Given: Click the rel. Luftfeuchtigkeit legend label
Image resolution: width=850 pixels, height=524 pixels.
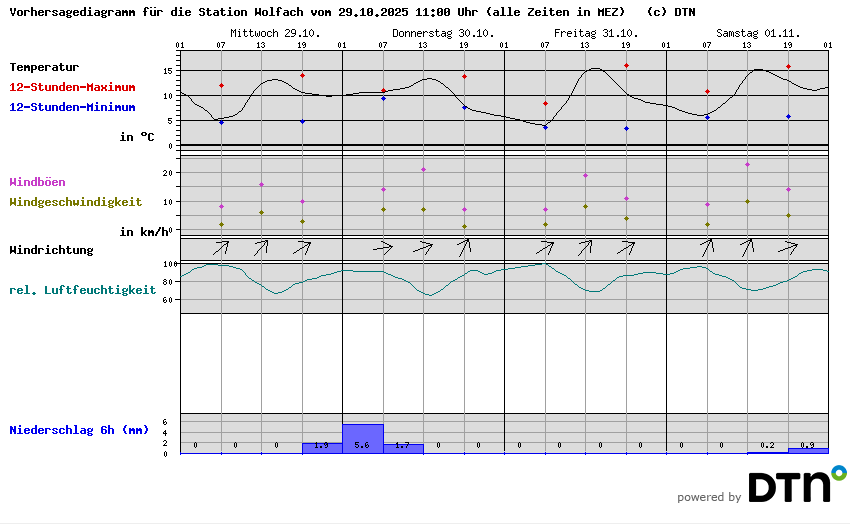Looking at the screenshot, I should [x=82, y=290].
